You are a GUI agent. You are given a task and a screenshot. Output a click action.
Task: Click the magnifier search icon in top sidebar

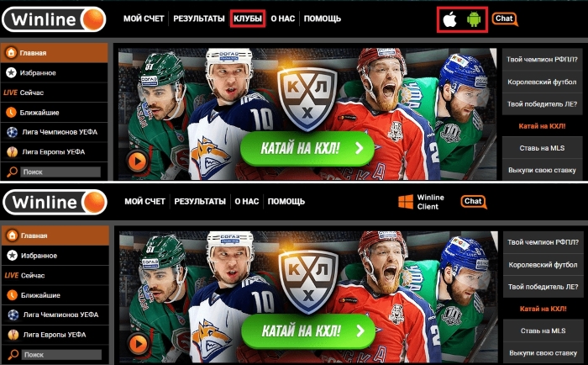coord(12,172)
